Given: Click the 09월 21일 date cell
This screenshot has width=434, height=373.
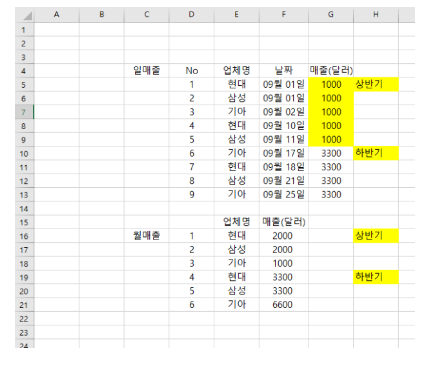Looking at the screenshot, I should click(284, 181).
